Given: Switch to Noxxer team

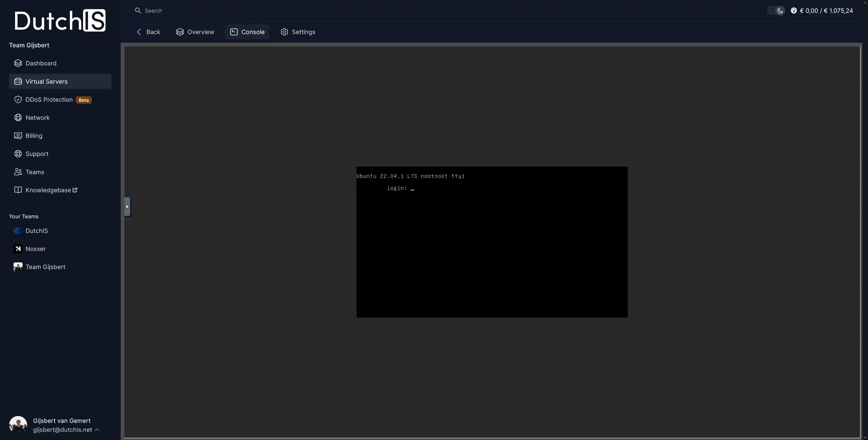Looking at the screenshot, I should point(60,249).
